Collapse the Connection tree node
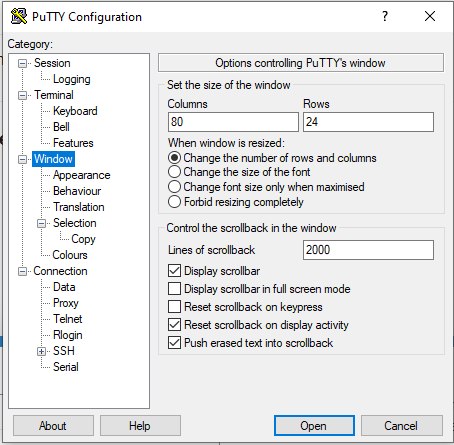The height and width of the screenshot is (445, 454). (22, 271)
